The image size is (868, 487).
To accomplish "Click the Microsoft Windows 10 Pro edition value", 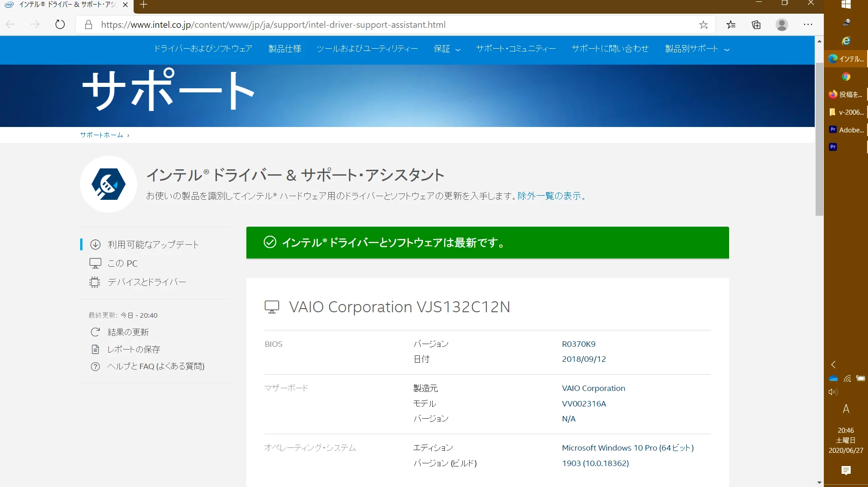I will pos(628,448).
